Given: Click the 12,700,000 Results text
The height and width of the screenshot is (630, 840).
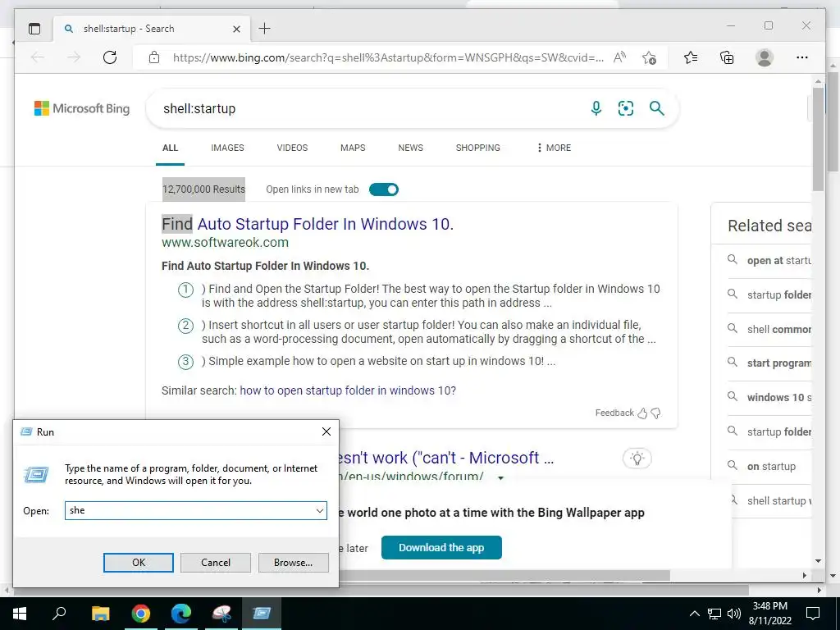Looking at the screenshot, I should pos(203,189).
